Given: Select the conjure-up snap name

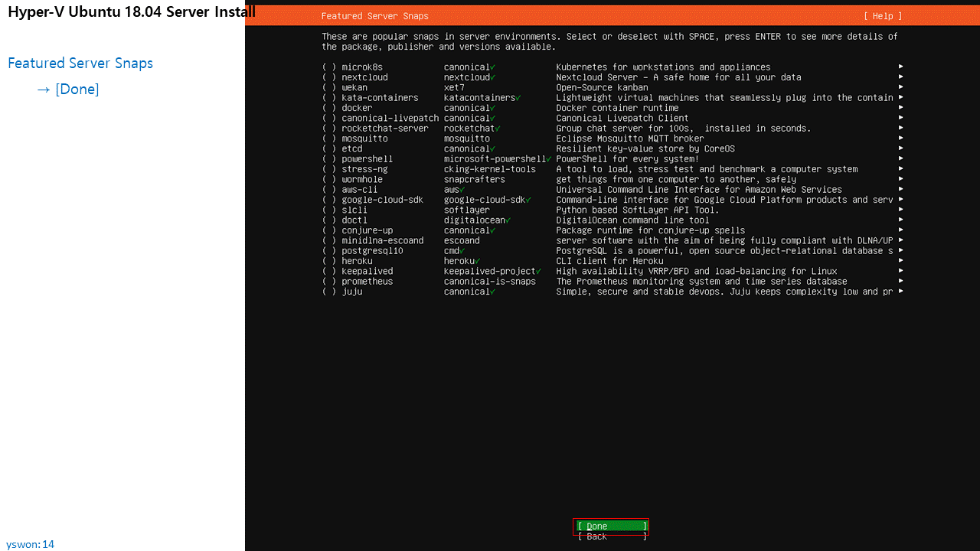Looking at the screenshot, I should point(367,230).
